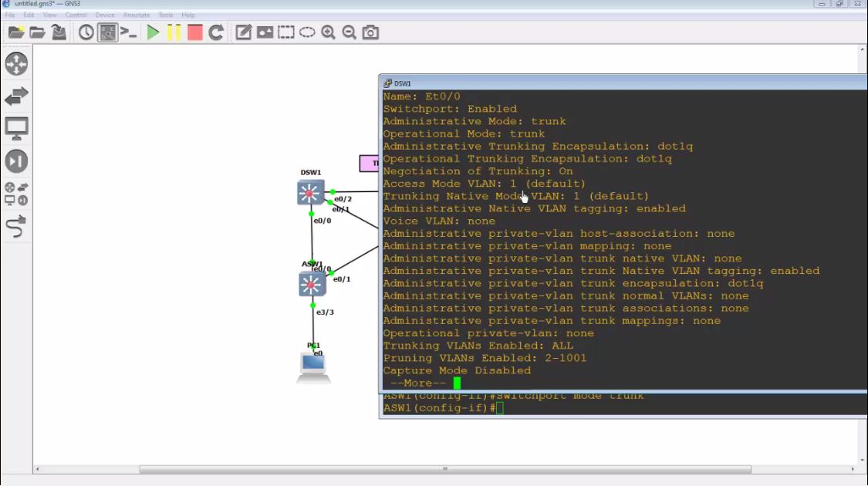Screen dimensions: 868x486
Task: Open console connection icon
Action: [128, 32]
